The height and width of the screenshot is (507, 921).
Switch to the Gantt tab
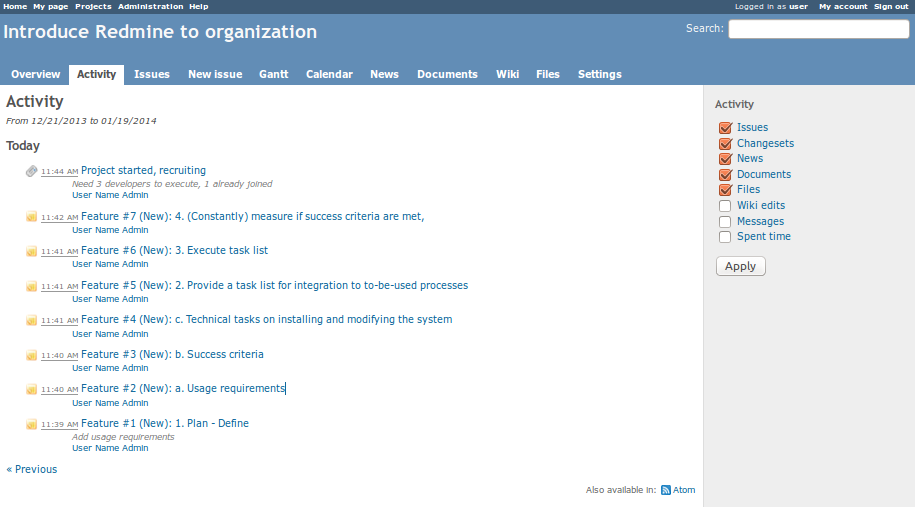pyautogui.click(x=273, y=74)
